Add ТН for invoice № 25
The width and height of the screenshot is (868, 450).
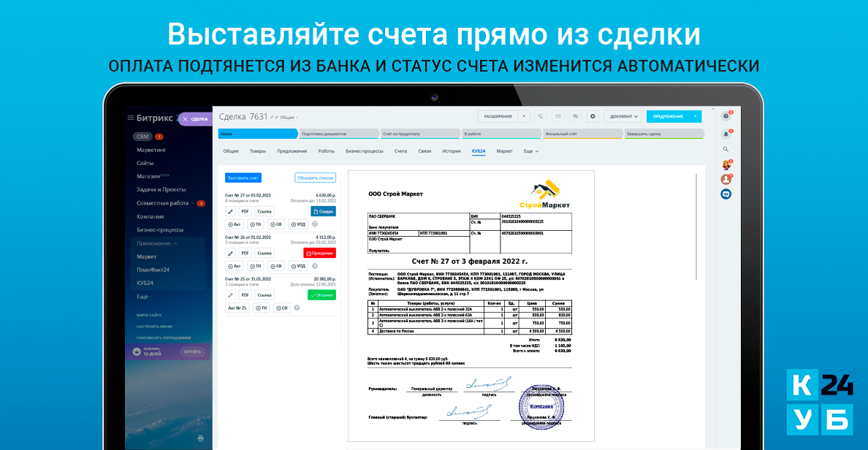point(262,308)
